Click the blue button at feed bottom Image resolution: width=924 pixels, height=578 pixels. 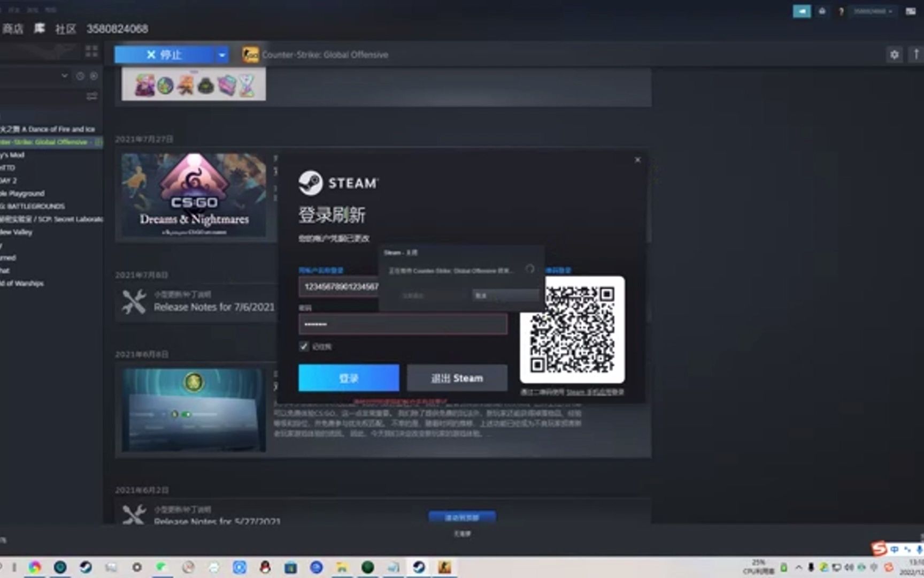tap(462, 517)
